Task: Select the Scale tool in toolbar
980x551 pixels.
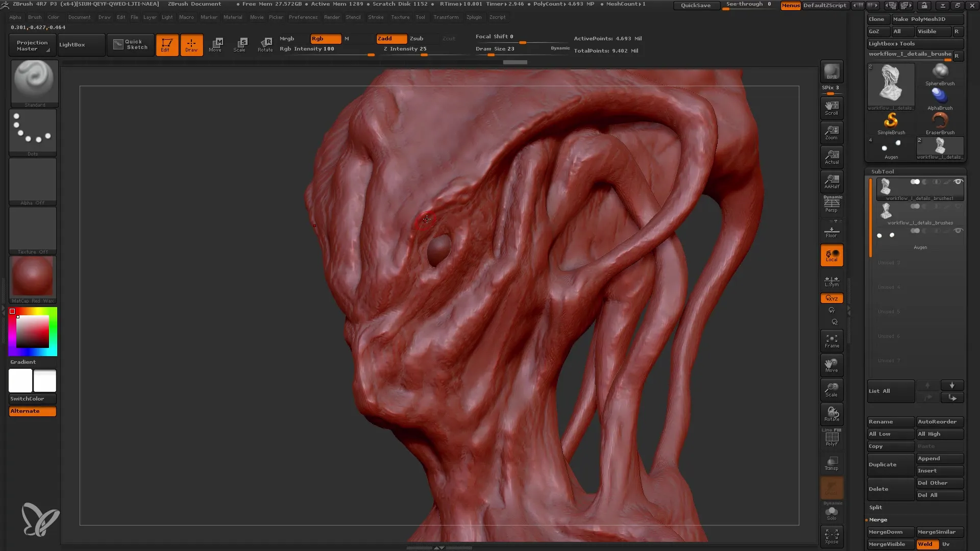Action: (240, 44)
